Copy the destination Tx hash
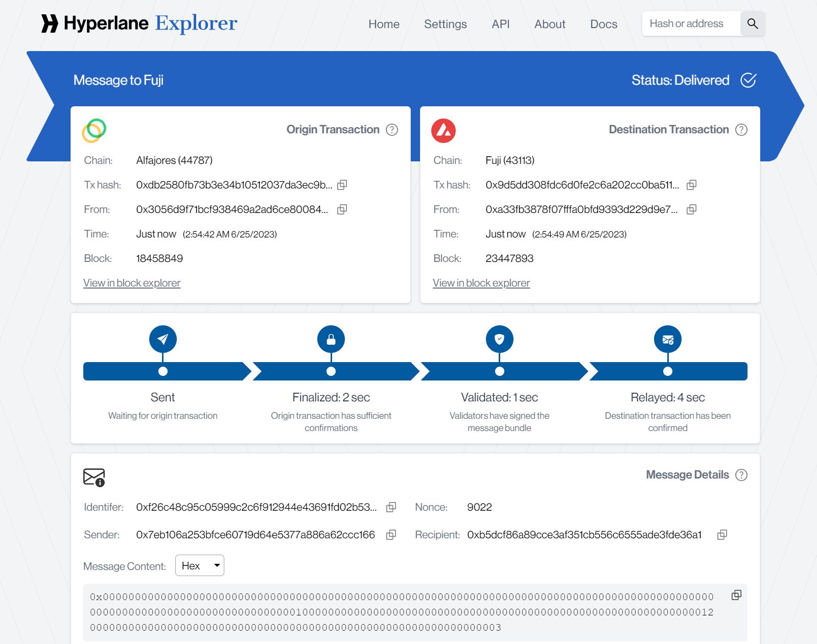Screen dimensions: 817x644 point(692,185)
